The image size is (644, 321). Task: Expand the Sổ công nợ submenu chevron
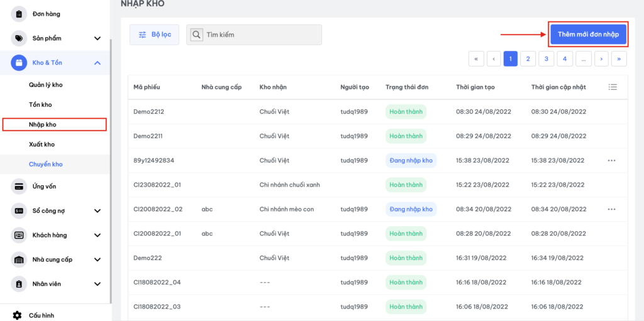coord(97,211)
